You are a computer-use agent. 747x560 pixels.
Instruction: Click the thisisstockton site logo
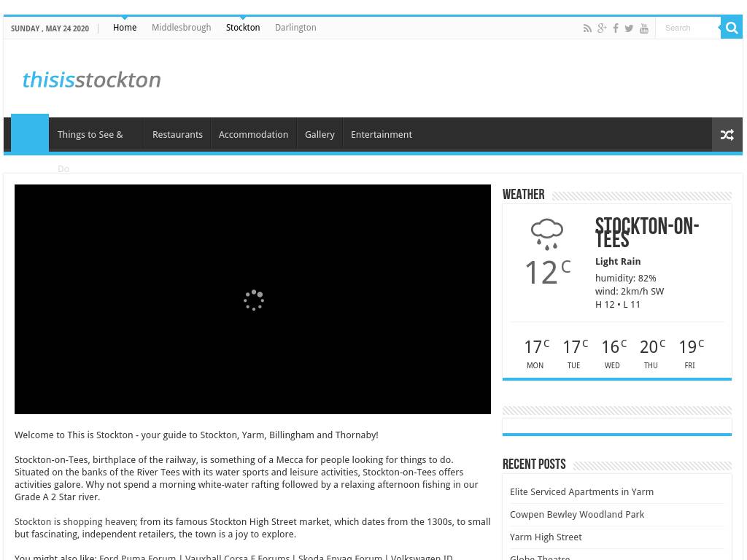[91, 79]
